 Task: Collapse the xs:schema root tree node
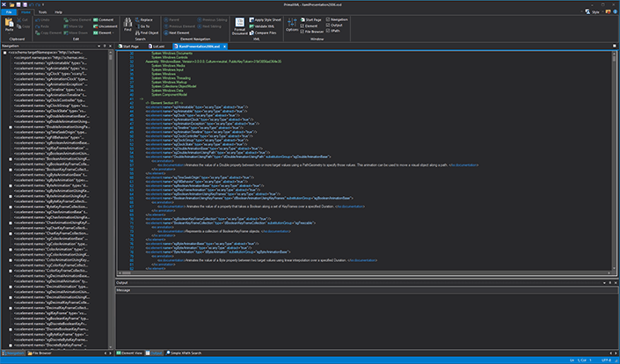click(x=4, y=52)
